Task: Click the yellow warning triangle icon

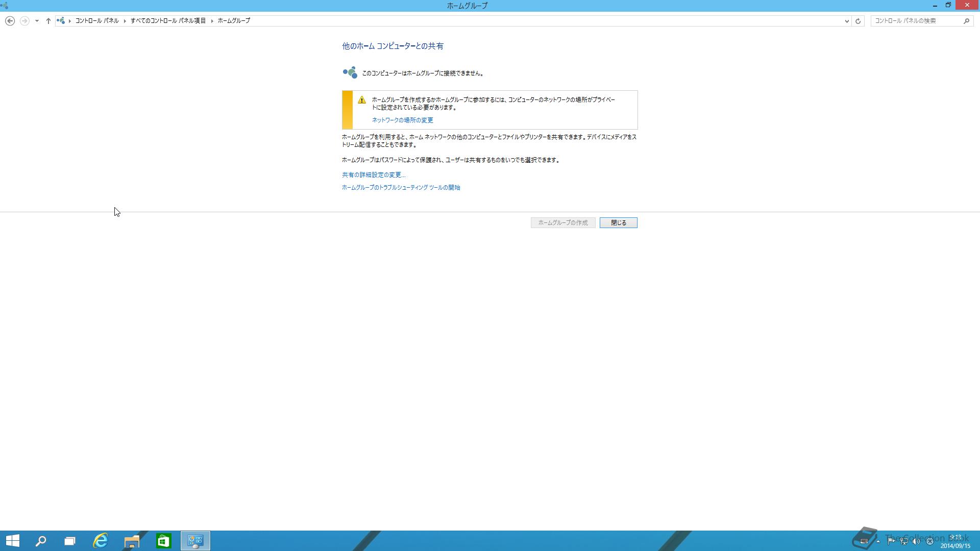Action: (x=362, y=100)
